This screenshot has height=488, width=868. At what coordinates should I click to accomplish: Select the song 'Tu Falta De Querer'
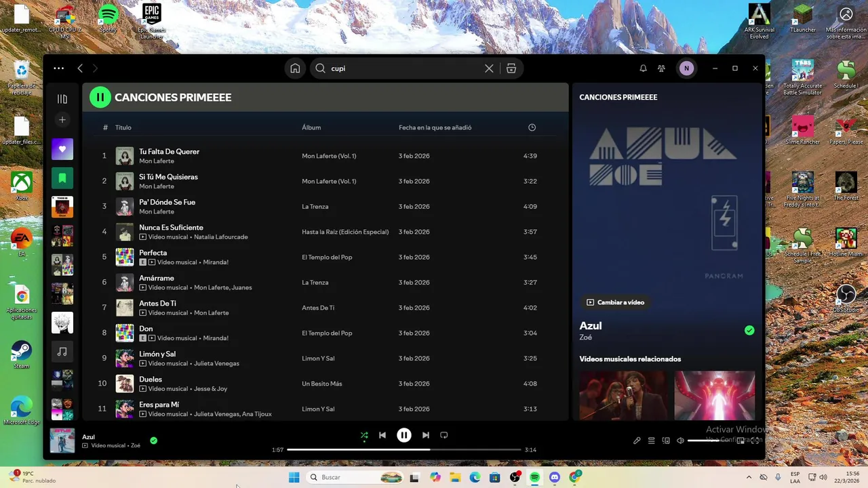(x=169, y=152)
